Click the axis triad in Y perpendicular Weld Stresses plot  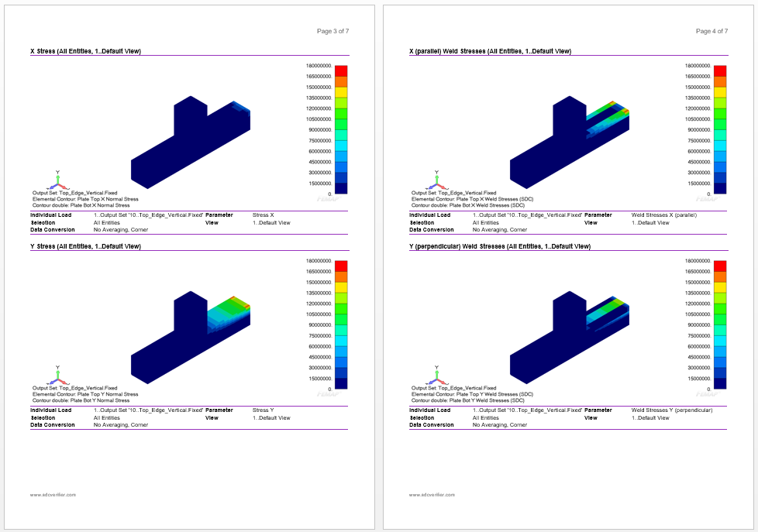click(x=437, y=376)
